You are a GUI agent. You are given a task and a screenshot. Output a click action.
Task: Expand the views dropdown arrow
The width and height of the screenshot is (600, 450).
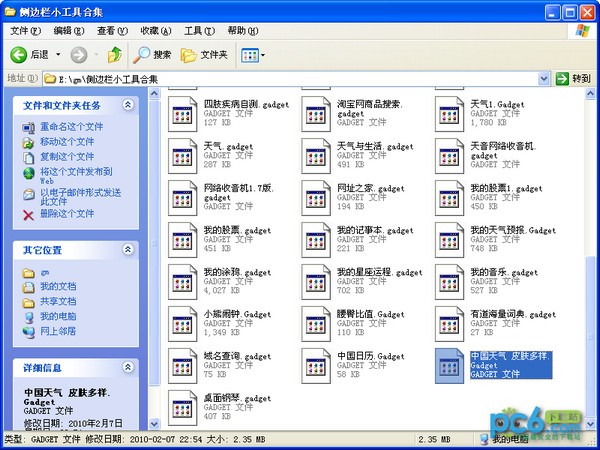(263, 55)
